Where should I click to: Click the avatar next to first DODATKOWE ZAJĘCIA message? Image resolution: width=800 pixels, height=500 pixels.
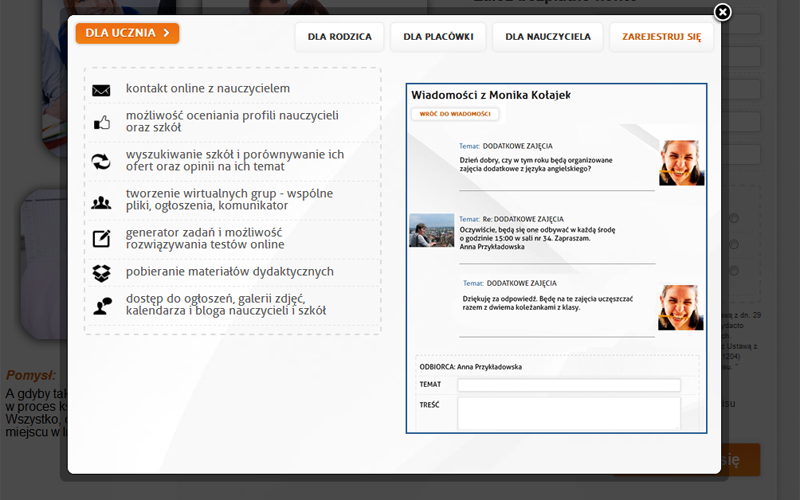tap(682, 163)
